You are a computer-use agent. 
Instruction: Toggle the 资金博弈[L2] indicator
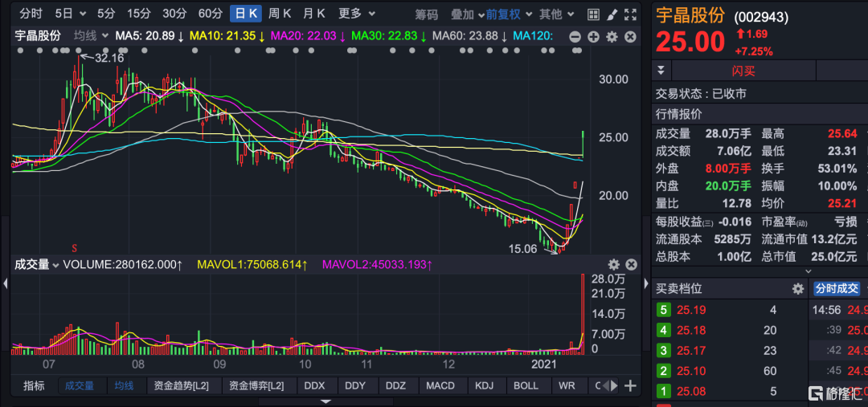259,385
